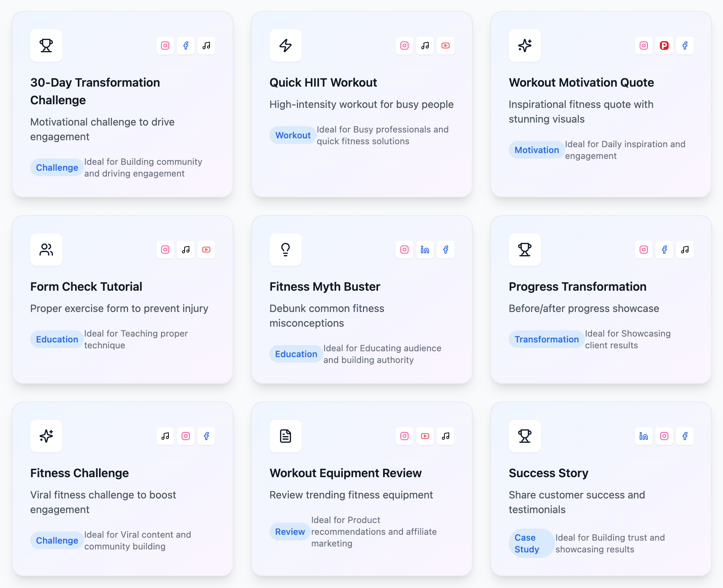Select the Pinterest icon on Workout Motivation Quote
Image resolution: width=723 pixels, height=588 pixels.
click(664, 46)
